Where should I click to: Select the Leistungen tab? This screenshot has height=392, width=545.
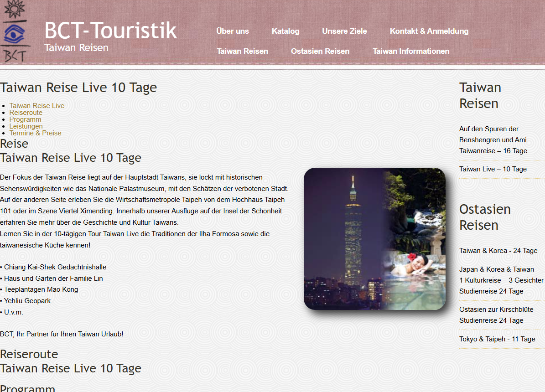coord(26,126)
